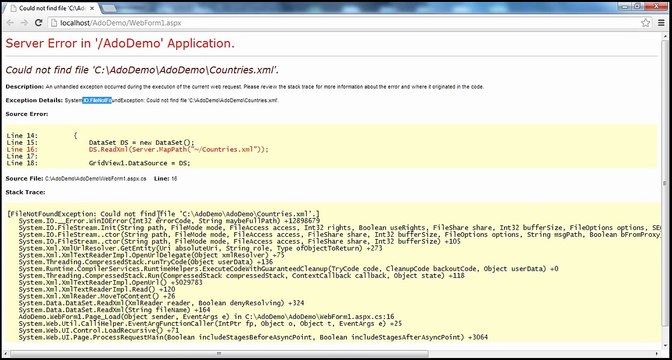Click the 'CompressedStack.Run' stack line

(x=241, y=276)
